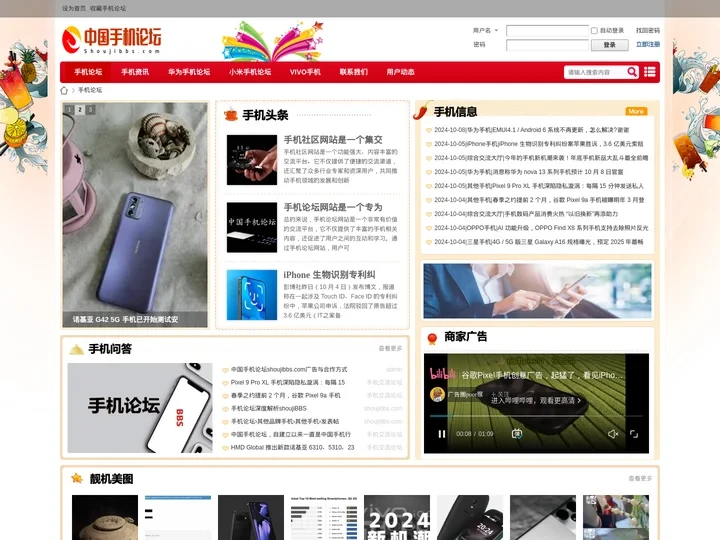
Task: Click thumbnail of iPhone Face ID article
Action: 252,295
